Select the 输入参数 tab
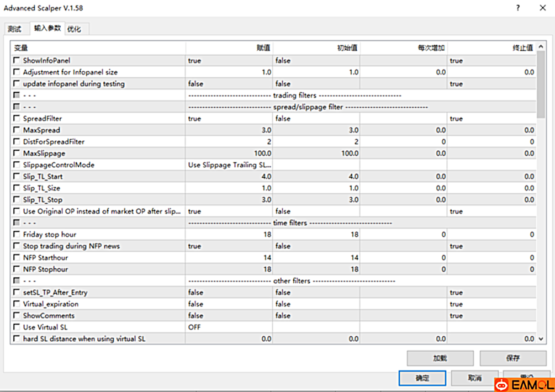The height and width of the screenshot is (392, 555). coord(47,28)
